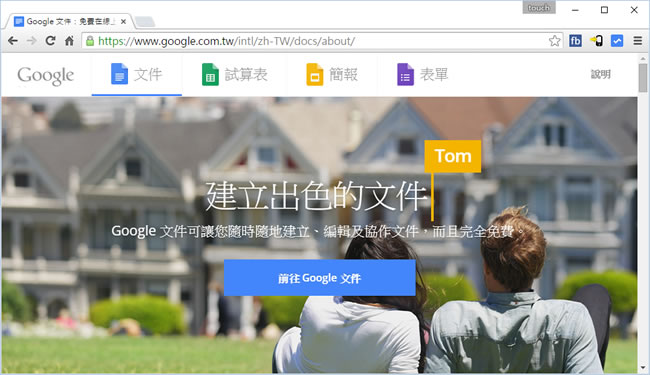This screenshot has height=375, width=650.
Task: Click the touch mode button
Action: point(538,8)
